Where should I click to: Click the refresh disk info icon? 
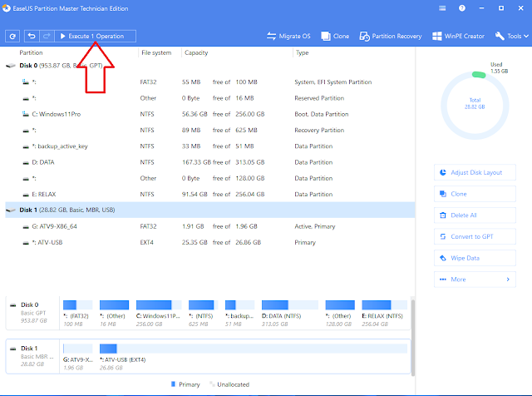(12, 36)
